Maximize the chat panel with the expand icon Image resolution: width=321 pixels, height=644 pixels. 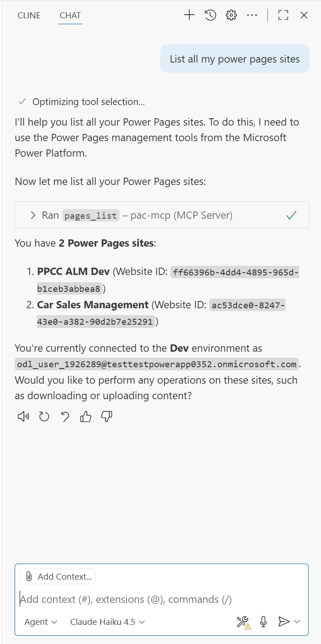[283, 15]
